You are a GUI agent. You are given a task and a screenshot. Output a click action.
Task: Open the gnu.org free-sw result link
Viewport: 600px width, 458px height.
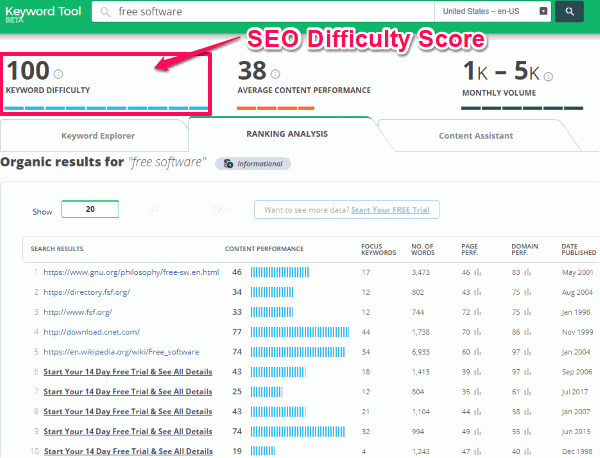(x=131, y=272)
